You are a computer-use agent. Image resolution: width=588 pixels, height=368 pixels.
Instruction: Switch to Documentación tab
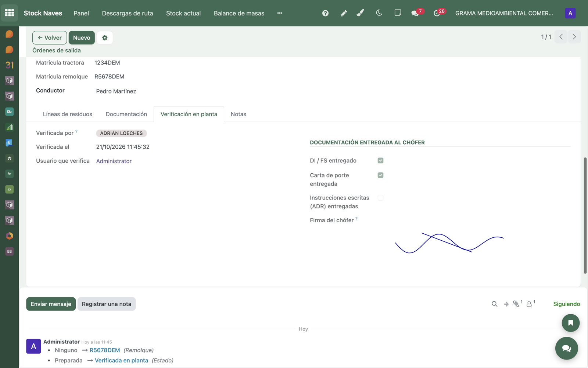(126, 114)
